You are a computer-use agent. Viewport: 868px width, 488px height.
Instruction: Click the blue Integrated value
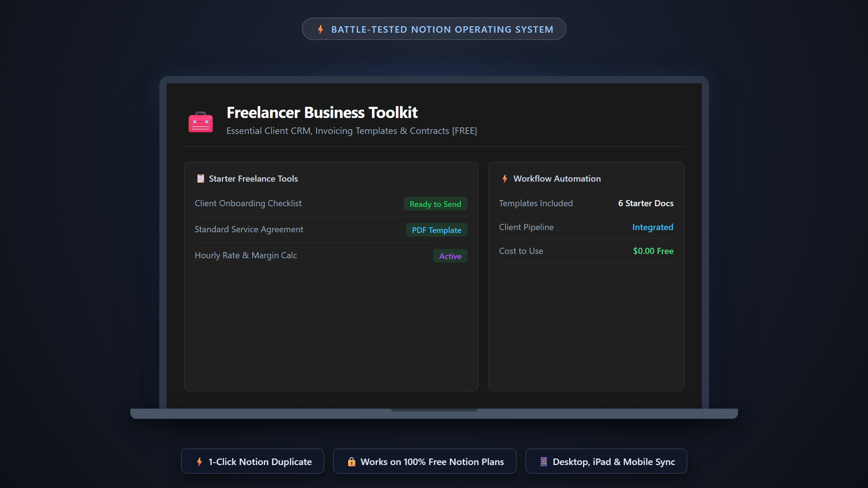(653, 227)
